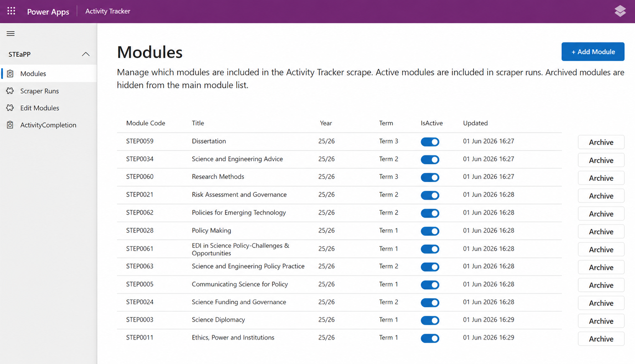Collapse the STEaPP sidebar group
635x364 pixels.
coord(86,54)
